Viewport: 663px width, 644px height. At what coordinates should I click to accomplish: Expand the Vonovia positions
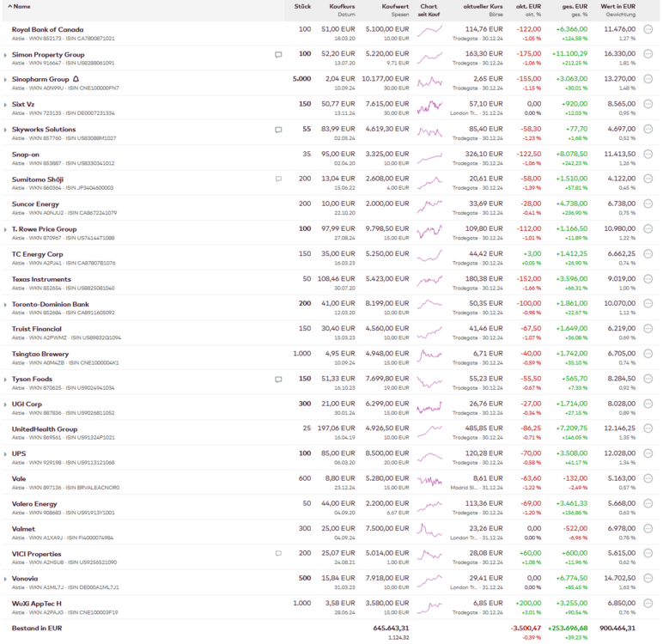tap(5, 579)
